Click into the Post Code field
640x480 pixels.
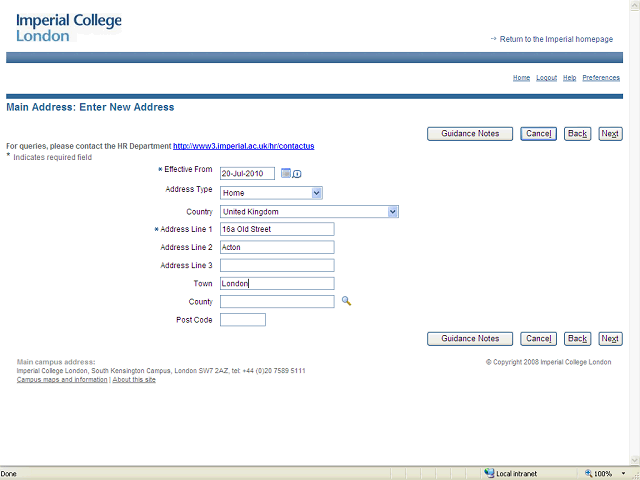(x=243, y=320)
